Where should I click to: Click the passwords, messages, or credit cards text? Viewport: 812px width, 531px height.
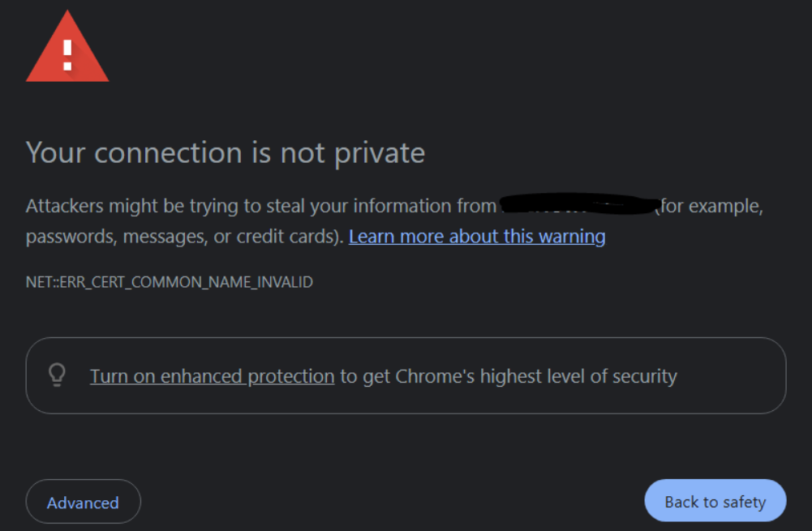click(x=183, y=237)
